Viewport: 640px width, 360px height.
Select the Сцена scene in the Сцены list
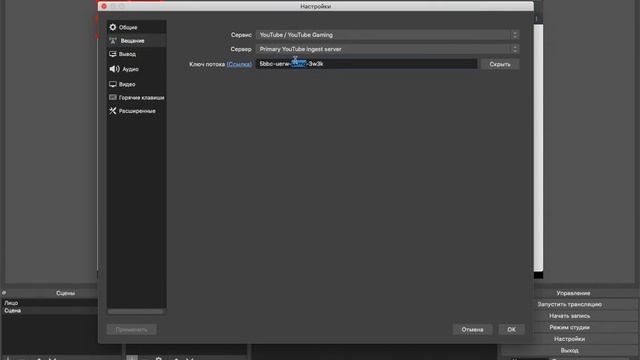(x=50, y=311)
